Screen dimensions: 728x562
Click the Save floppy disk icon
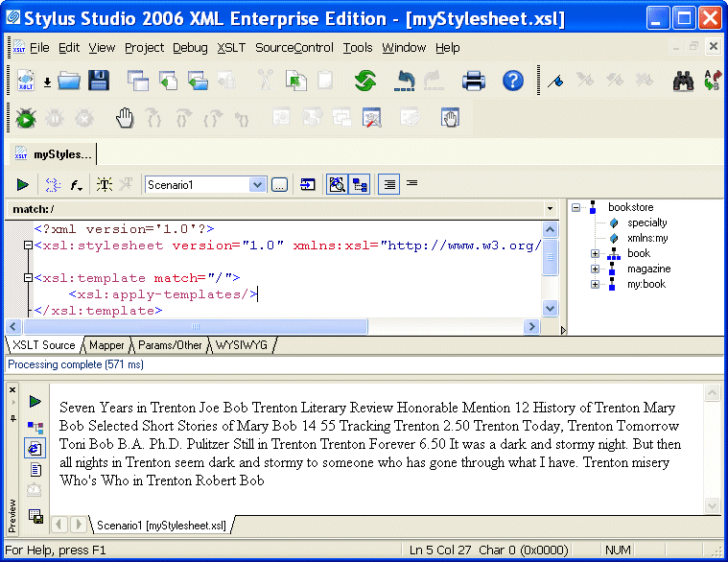pyautogui.click(x=99, y=82)
